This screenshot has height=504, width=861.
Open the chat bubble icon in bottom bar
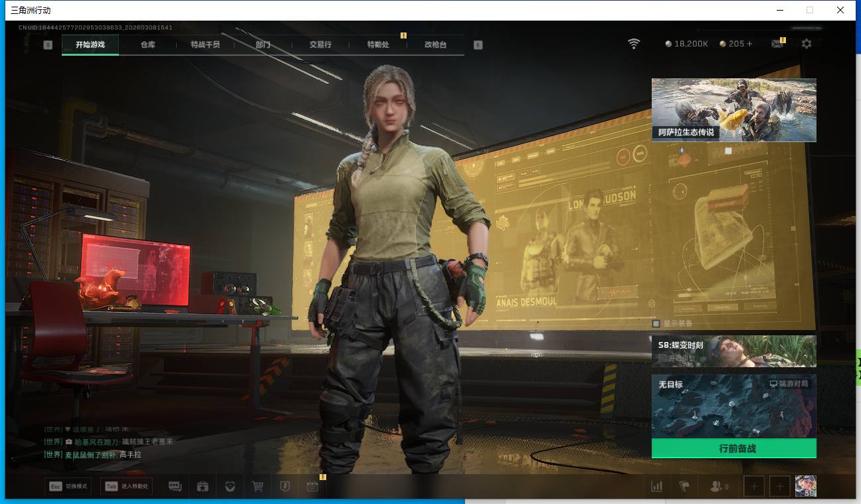click(175, 487)
